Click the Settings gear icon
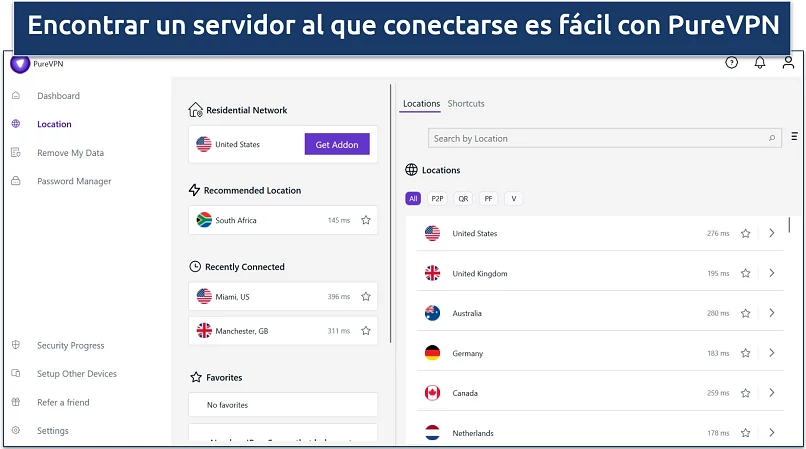Viewport: 806px width, 449px height. point(16,430)
